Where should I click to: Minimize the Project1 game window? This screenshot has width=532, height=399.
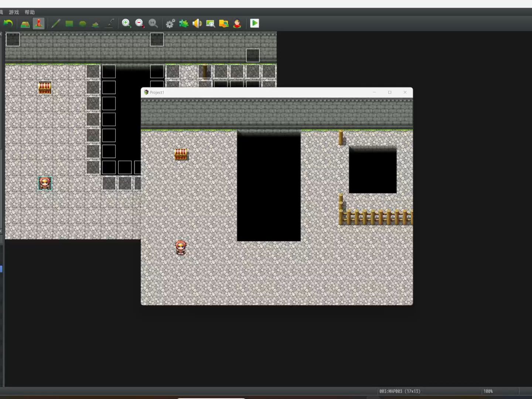374,92
